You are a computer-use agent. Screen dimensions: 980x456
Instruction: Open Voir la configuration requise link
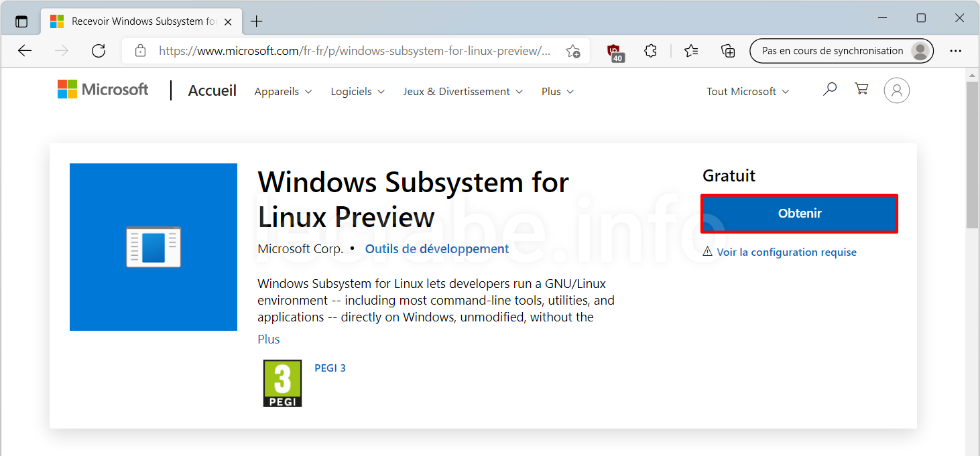point(786,252)
